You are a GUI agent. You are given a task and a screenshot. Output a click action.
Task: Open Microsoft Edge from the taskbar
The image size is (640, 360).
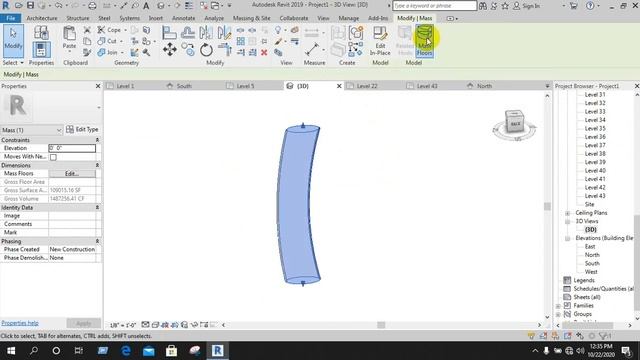pyautogui.click(x=126, y=351)
